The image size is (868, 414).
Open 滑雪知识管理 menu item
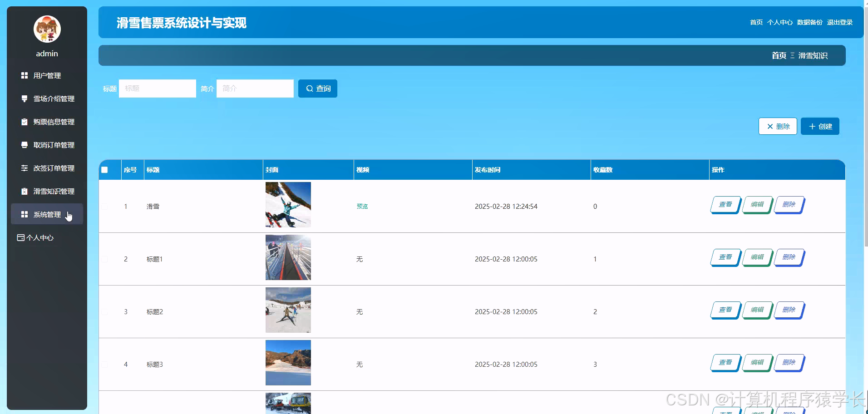coord(47,191)
